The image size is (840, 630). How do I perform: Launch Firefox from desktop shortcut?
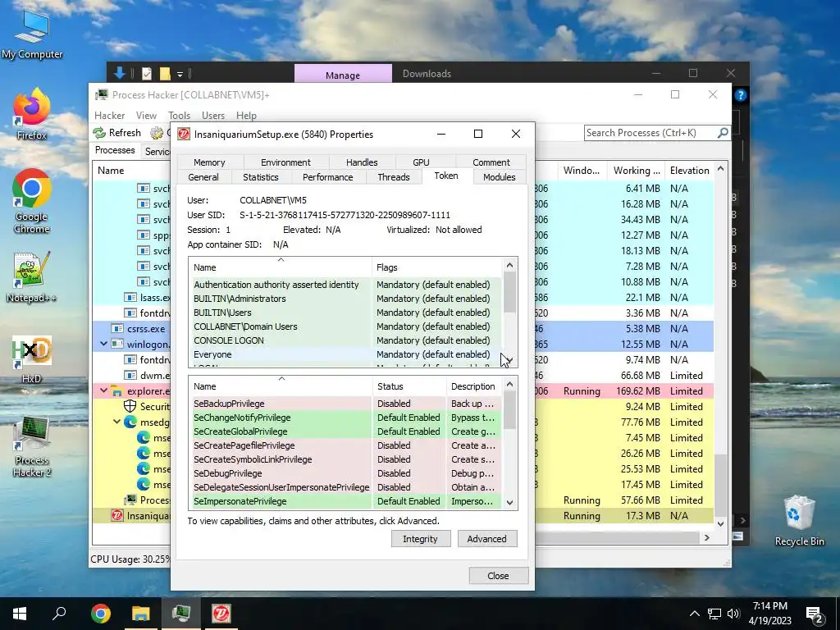(32, 114)
